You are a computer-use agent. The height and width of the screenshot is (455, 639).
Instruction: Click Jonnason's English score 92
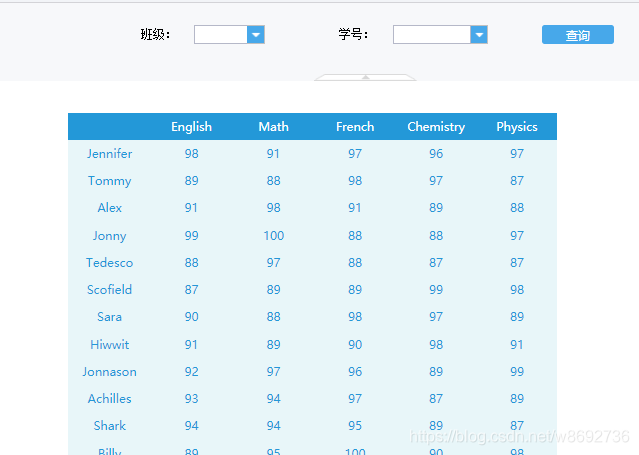191,372
